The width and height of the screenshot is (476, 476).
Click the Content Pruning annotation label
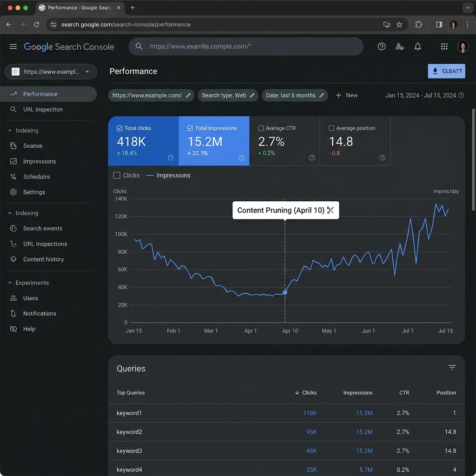click(x=286, y=210)
